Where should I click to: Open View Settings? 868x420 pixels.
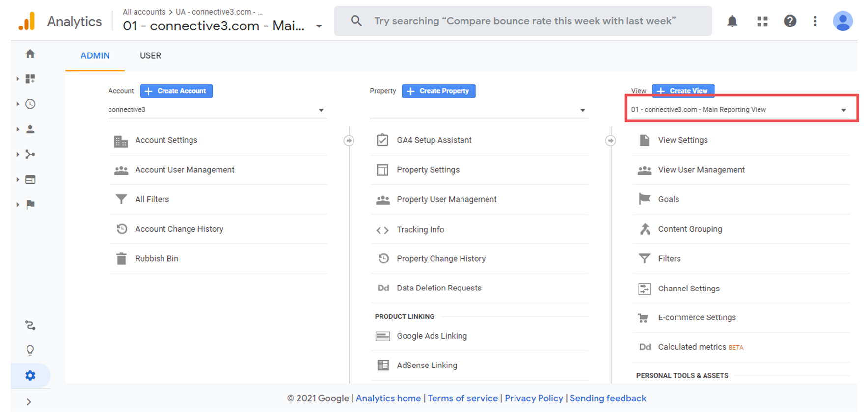(x=741, y=140)
